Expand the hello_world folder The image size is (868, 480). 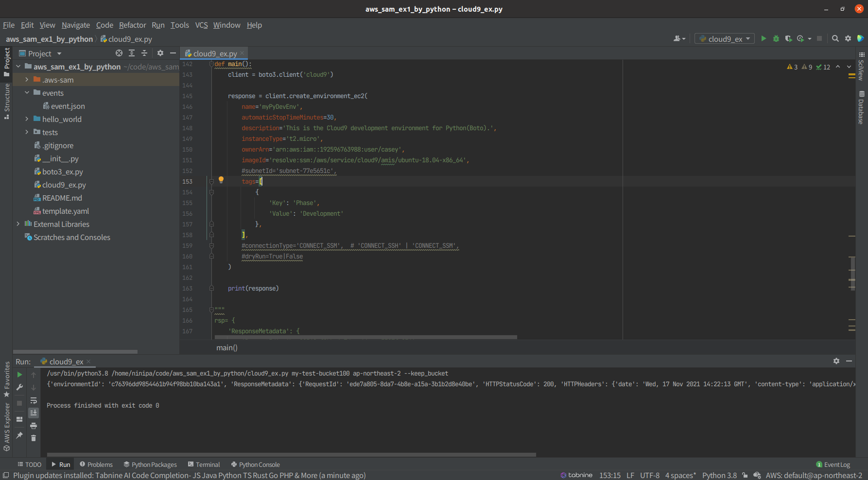coord(27,119)
